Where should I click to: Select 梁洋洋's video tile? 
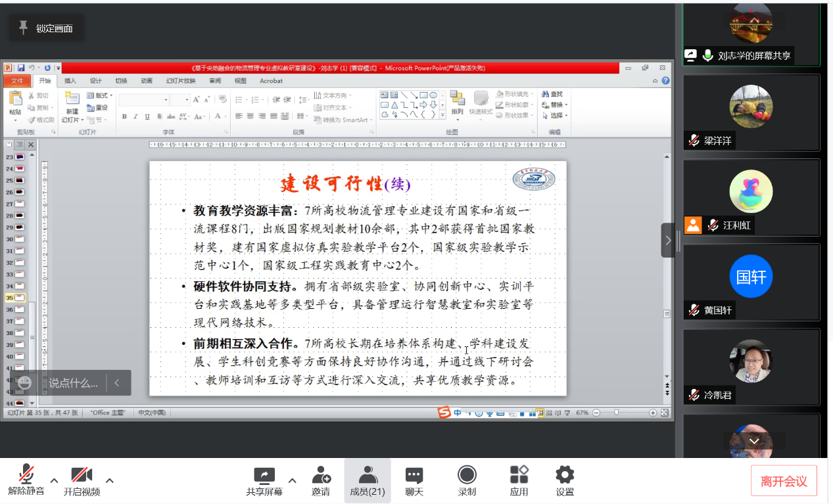[751, 112]
